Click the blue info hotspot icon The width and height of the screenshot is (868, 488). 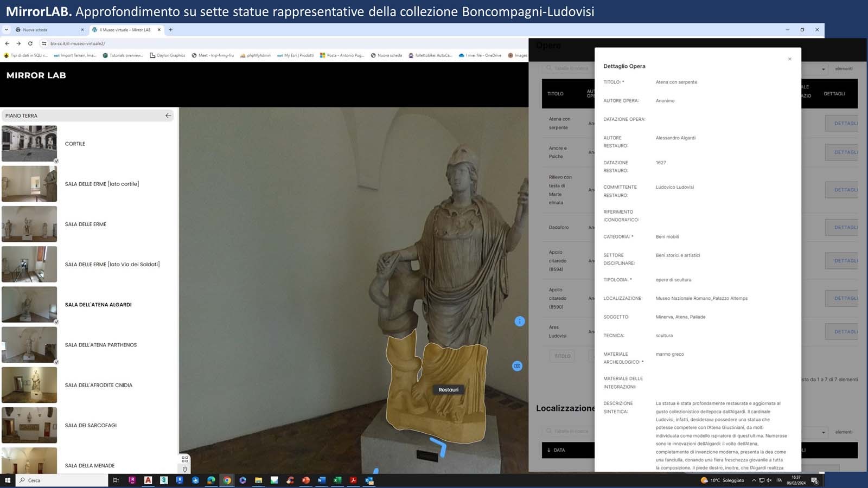coord(519,322)
